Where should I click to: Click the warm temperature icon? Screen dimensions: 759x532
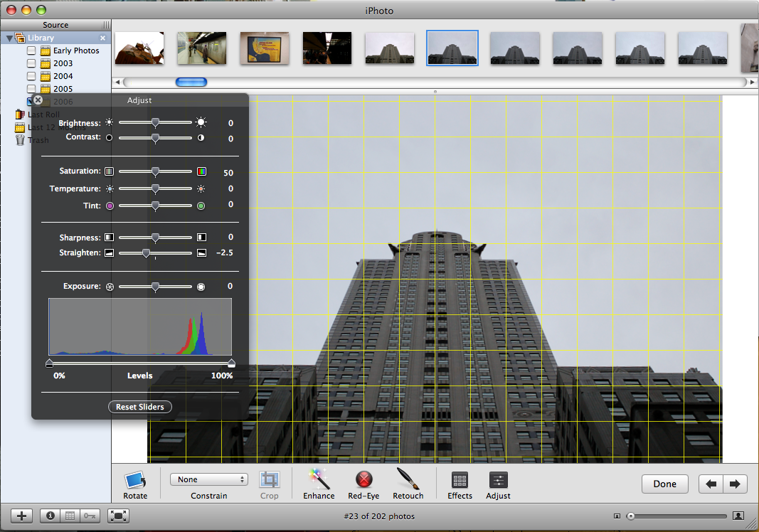click(201, 188)
